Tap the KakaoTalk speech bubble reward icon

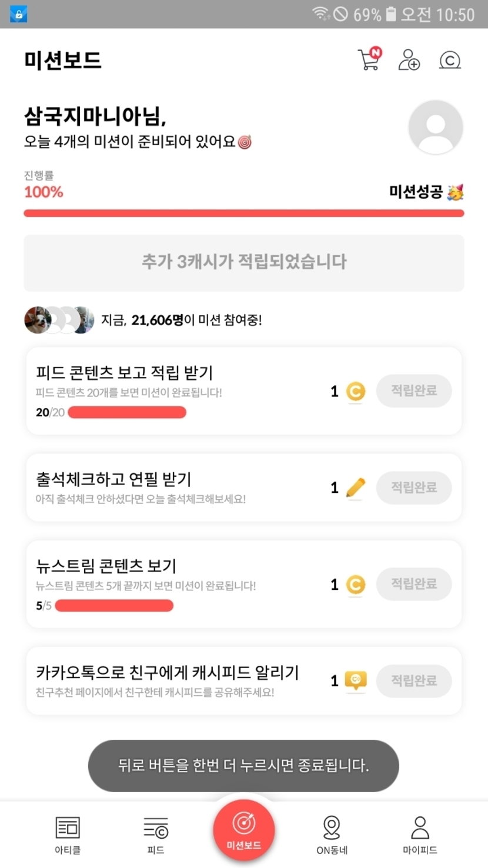point(355,681)
